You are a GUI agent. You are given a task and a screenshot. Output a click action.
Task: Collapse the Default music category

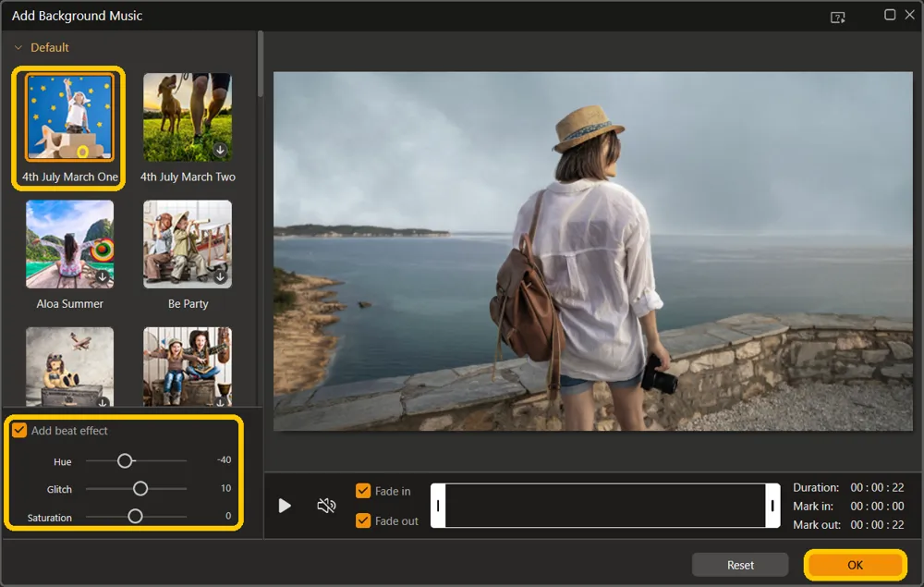coord(18,47)
